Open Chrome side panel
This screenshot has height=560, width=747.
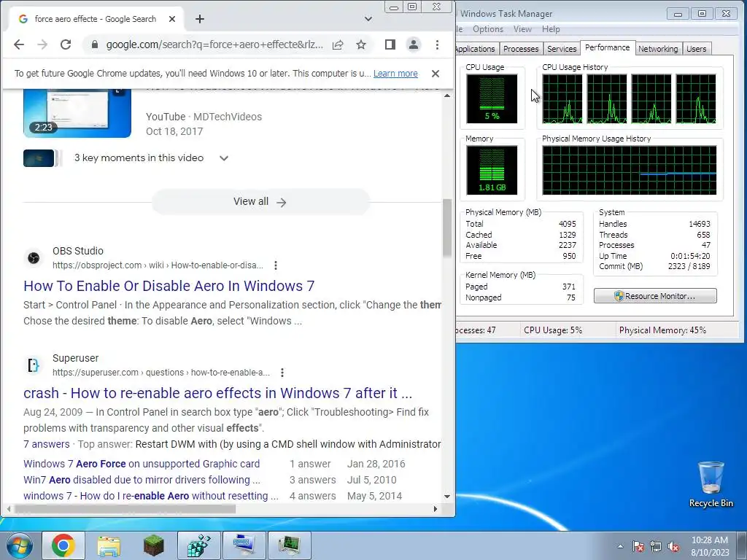[x=390, y=44]
